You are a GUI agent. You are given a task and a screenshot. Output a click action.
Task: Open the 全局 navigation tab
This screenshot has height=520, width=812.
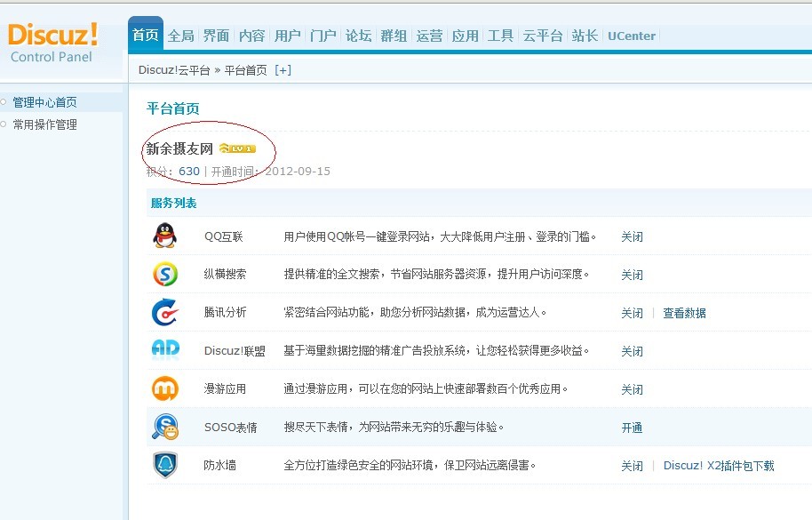181,36
